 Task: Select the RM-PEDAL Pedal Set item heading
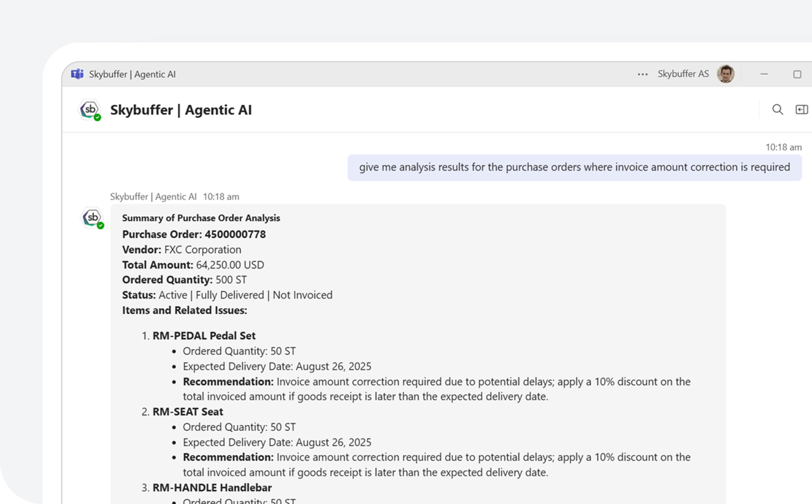204,336
